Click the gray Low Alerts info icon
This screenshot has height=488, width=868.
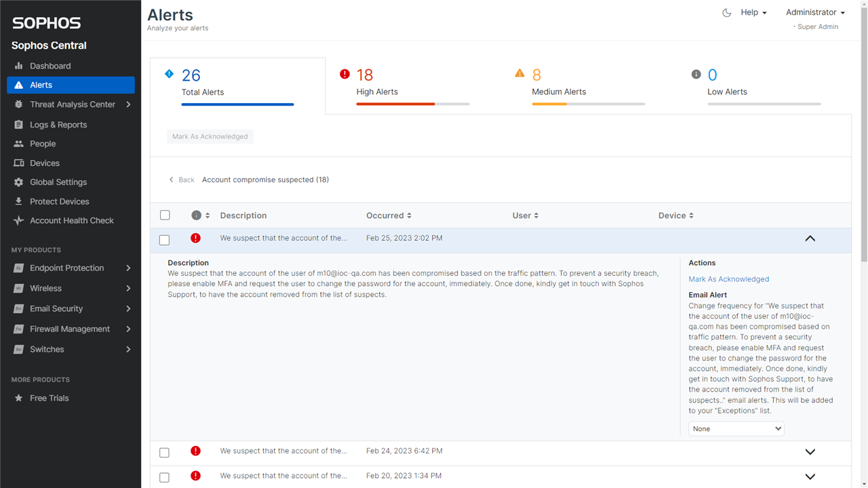[696, 74]
